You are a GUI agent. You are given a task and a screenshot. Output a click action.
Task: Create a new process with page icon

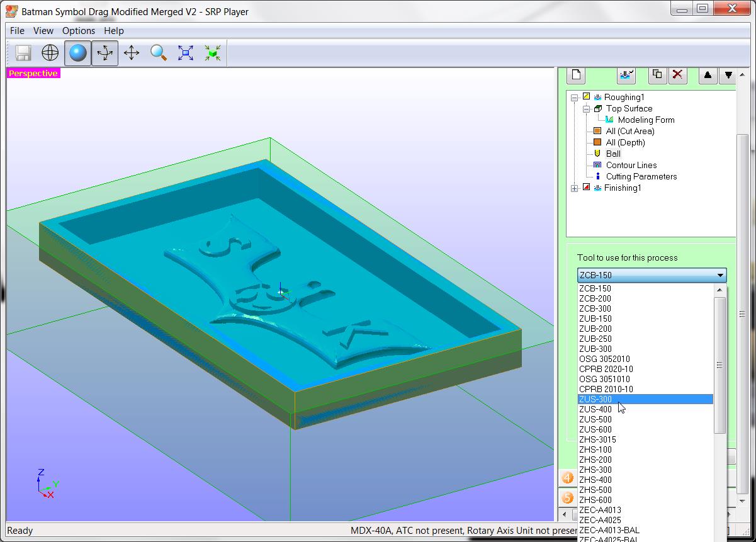(576, 75)
